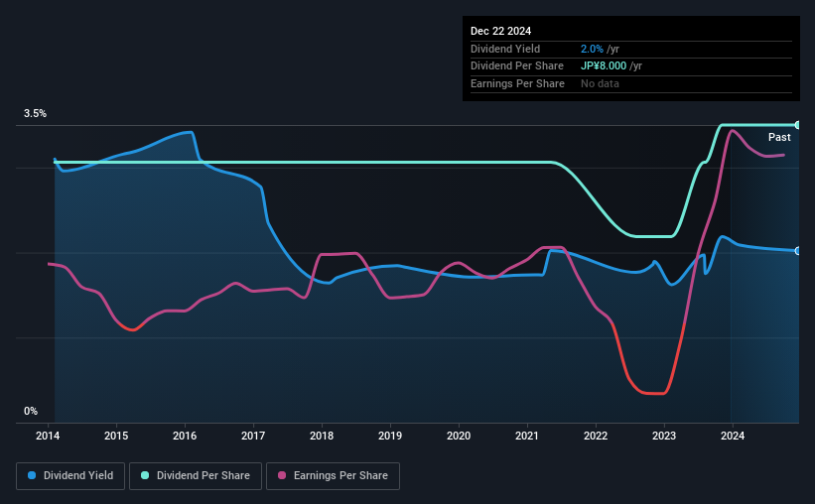This screenshot has width=815, height=504.
Task: Click the 2023 x-axis label
Action: (x=664, y=436)
